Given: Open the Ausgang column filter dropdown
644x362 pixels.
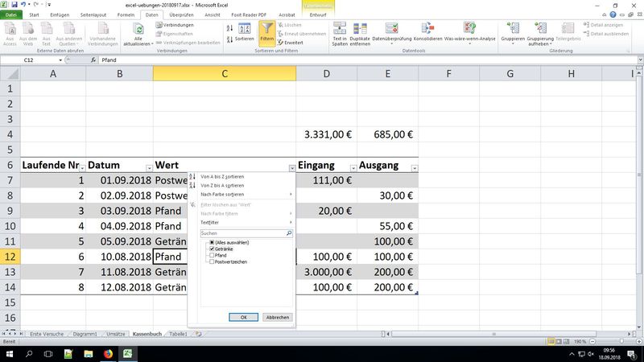Looking at the screenshot, I should (415, 167).
